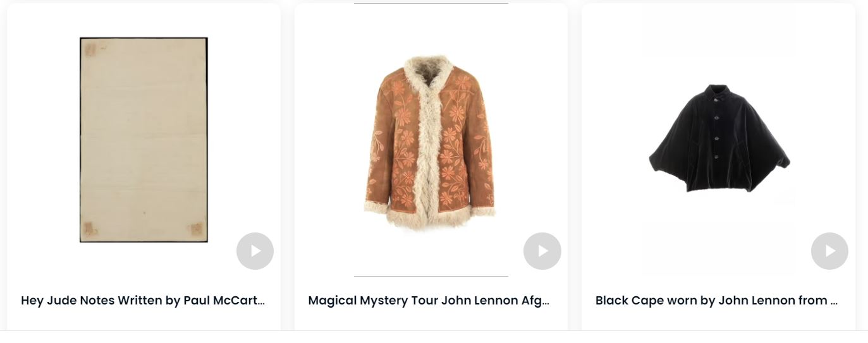This screenshot has width=868, height=343.
Task: Follow the 'Magical Mystery Tour John Lennon Afg…' link
Action: [x=429, y=301]
